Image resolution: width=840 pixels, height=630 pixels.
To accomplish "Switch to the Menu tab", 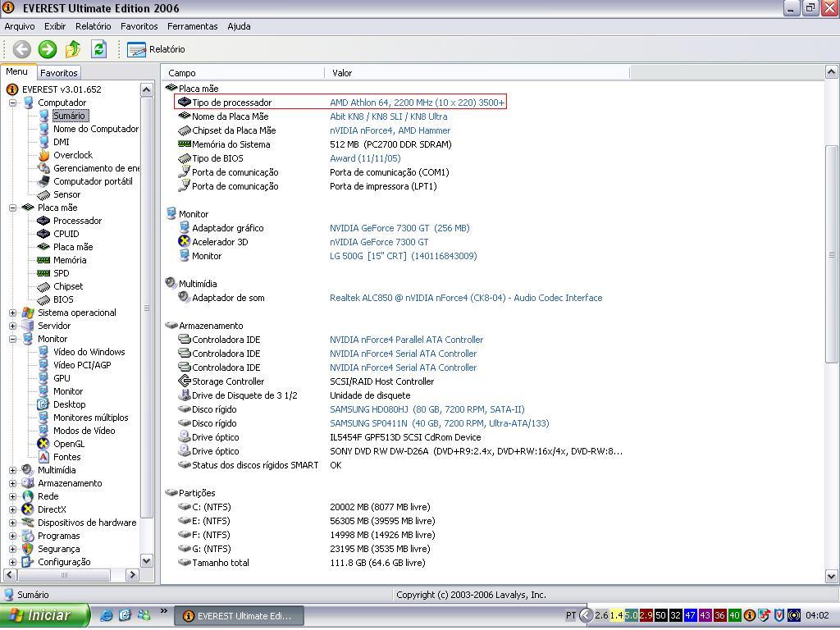I will [x=17, y=72].
